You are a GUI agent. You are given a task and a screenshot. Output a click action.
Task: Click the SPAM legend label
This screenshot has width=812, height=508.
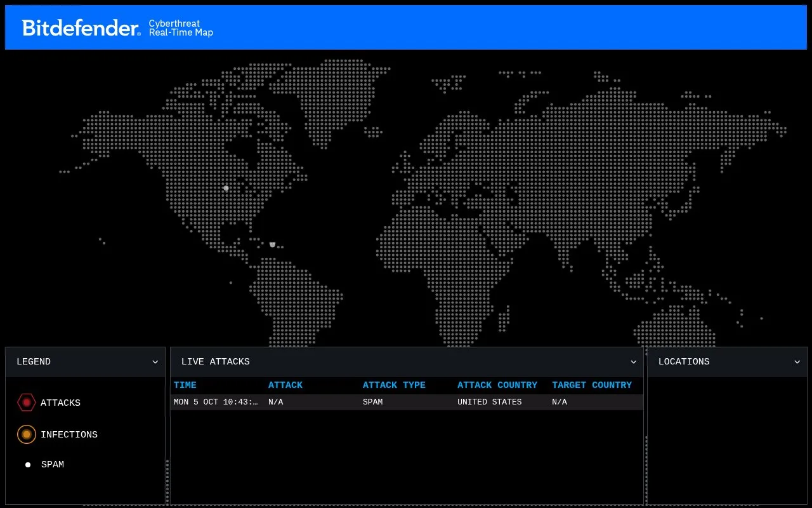[53, 465]
